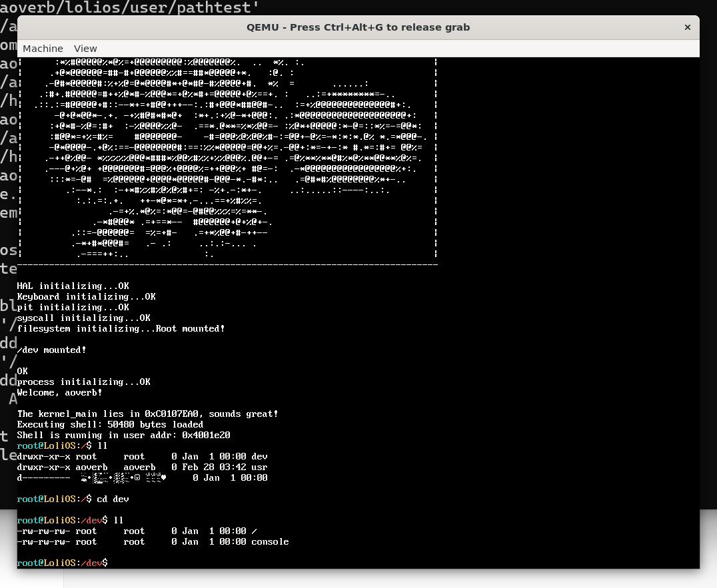Click the kernel_main address line
The width and height of the screenshot is (717, 588).
147,414
